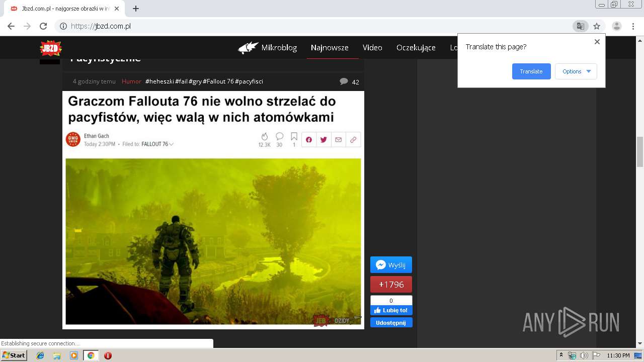Send the post via Messenger Wyślij
The image size is (644, 362).
coord(391,265)
